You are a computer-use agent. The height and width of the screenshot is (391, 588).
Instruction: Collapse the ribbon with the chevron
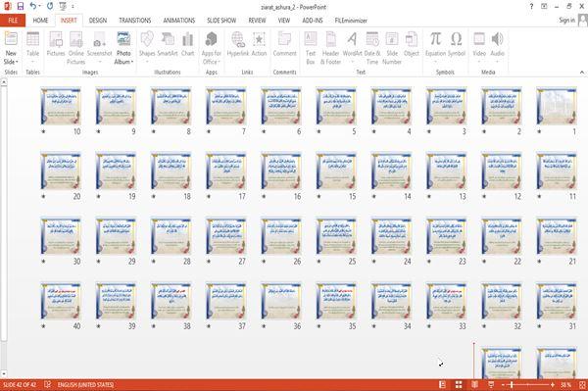582,72
